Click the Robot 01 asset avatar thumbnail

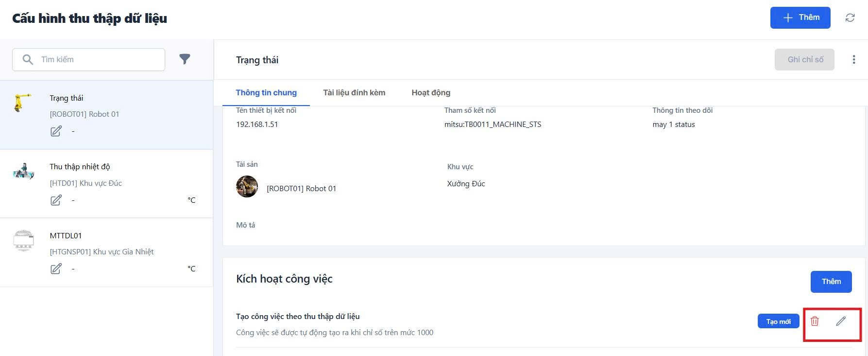pos(247,187)
